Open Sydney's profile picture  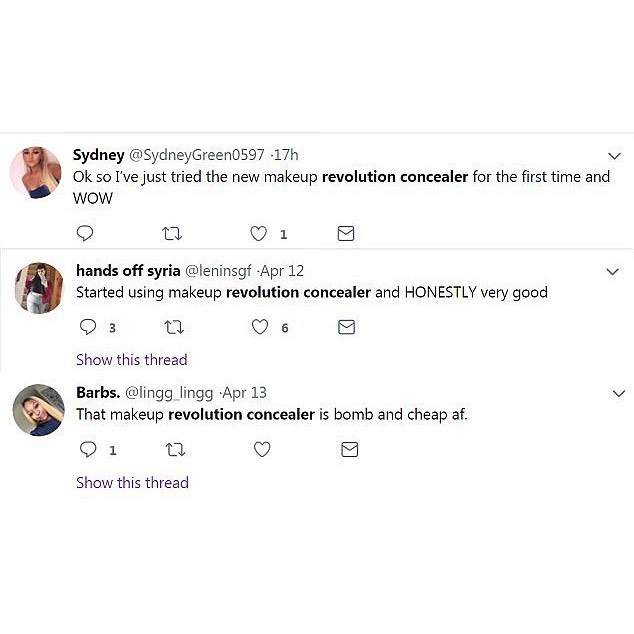pyautogui.click(x=36, y=172)
